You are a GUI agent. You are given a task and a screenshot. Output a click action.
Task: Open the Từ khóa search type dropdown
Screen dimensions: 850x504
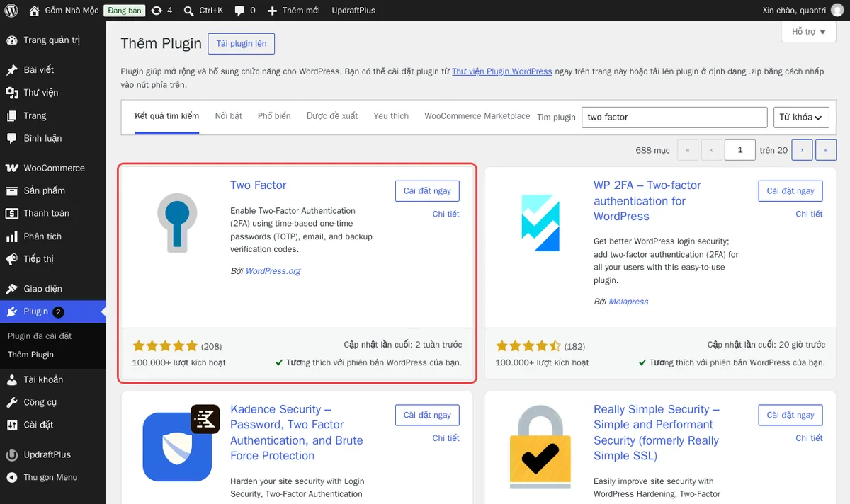pyautogui.click(x=801, y=117)
